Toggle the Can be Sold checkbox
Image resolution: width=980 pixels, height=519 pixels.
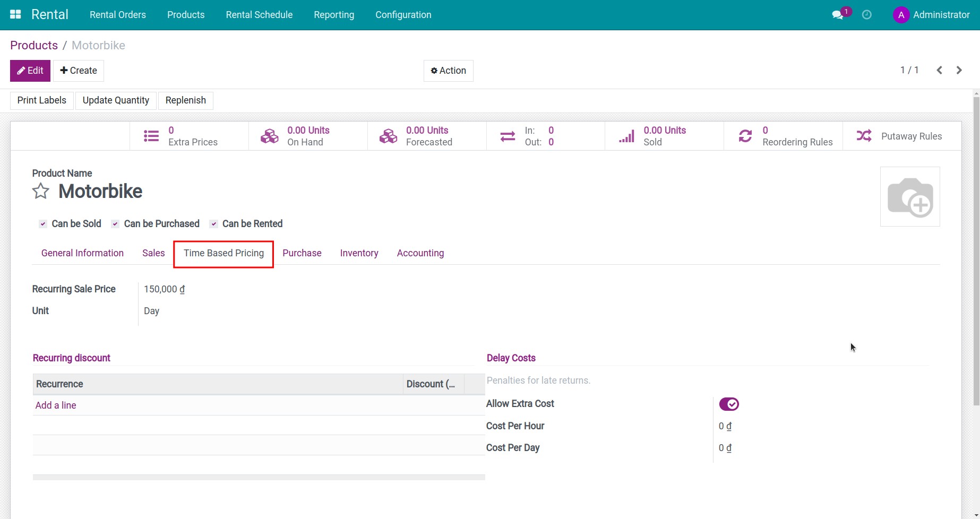(43, 224)
